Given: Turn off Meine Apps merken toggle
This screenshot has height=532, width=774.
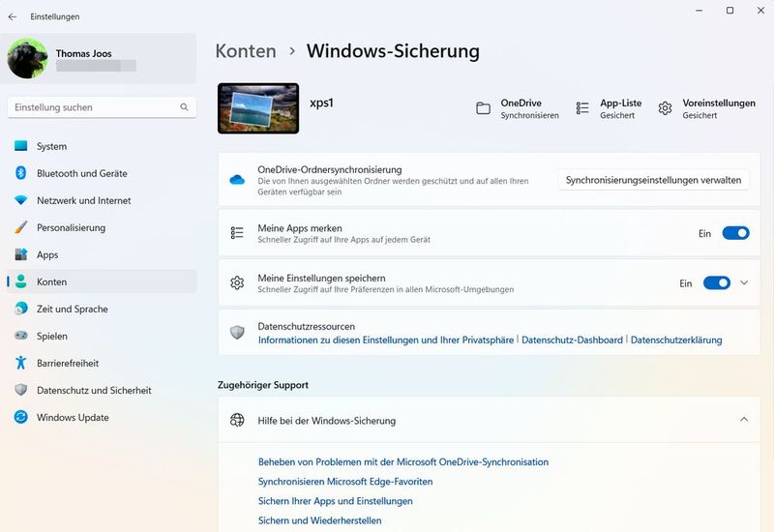Looking at the screenshot, I should coord(735,233).
